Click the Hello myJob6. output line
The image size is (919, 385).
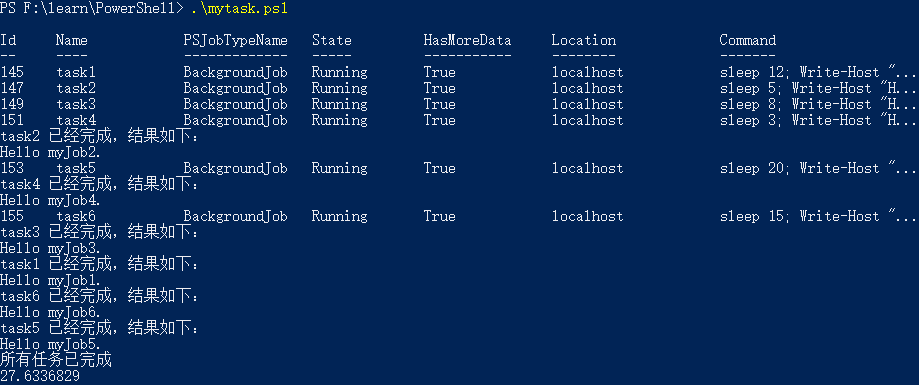click(50, 312)
